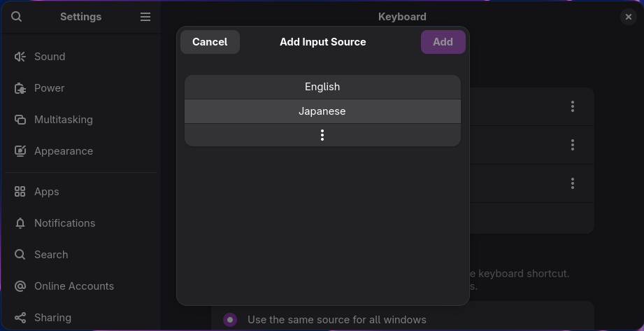
Task: Click the Appearance icon in sidebar
Action: [20, 151]
